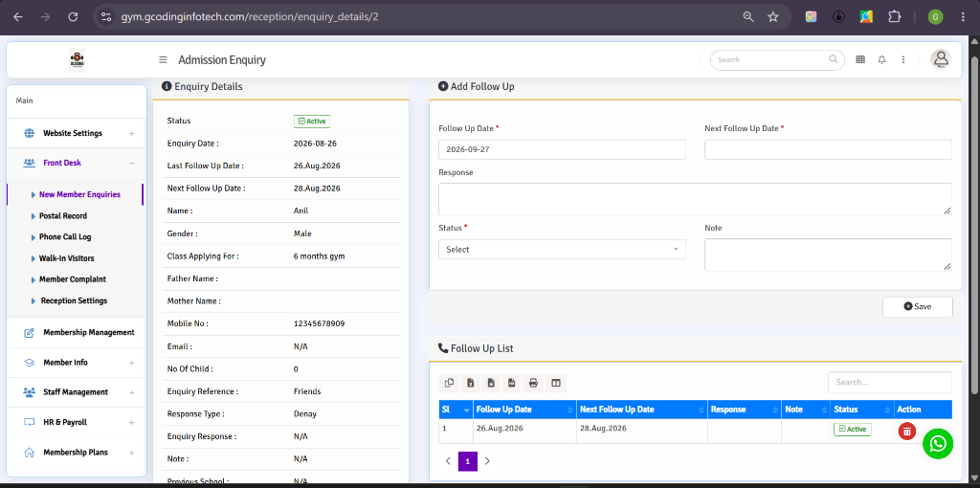Image resolution: width=980 pixels, height=488 pixels.
Task: Click the page vertical scrollbar
Action: click(x=973, y=225)
